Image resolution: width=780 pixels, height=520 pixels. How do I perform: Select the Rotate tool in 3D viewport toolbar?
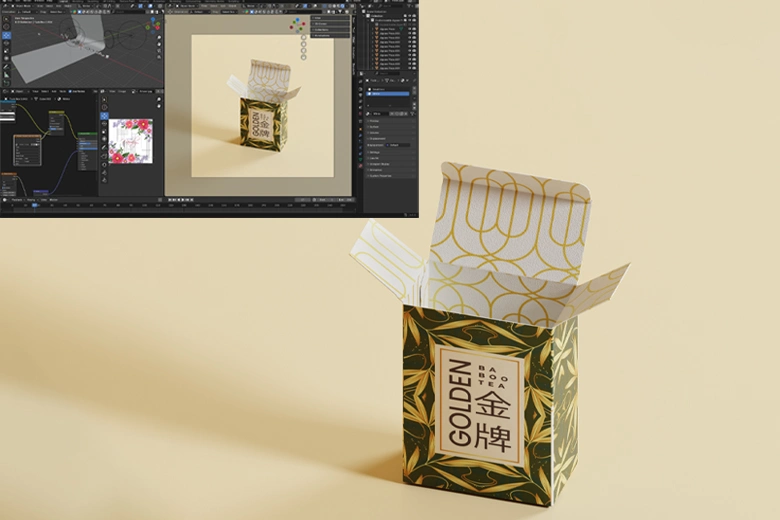pyautogui.click(x=6, y=43)
